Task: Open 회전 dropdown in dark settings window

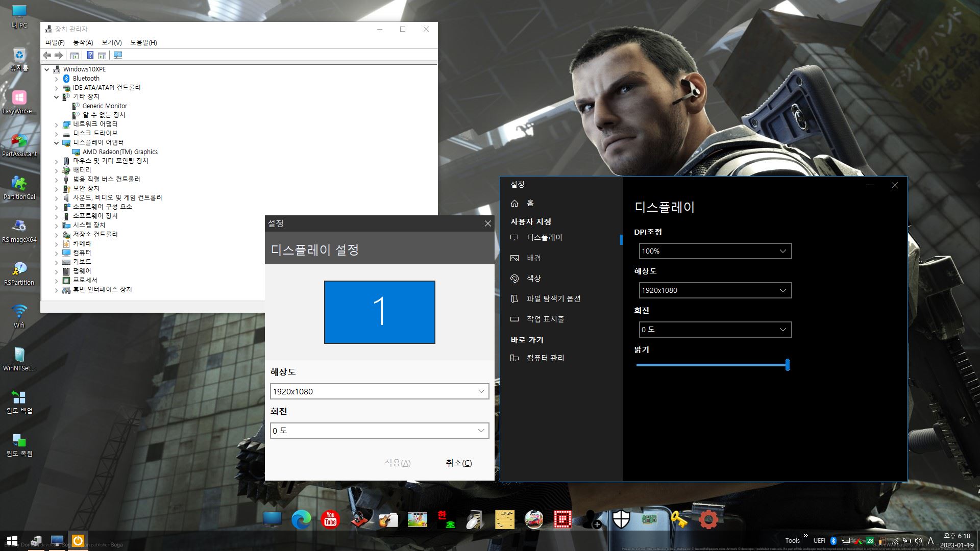Action: tap(715, 330)
